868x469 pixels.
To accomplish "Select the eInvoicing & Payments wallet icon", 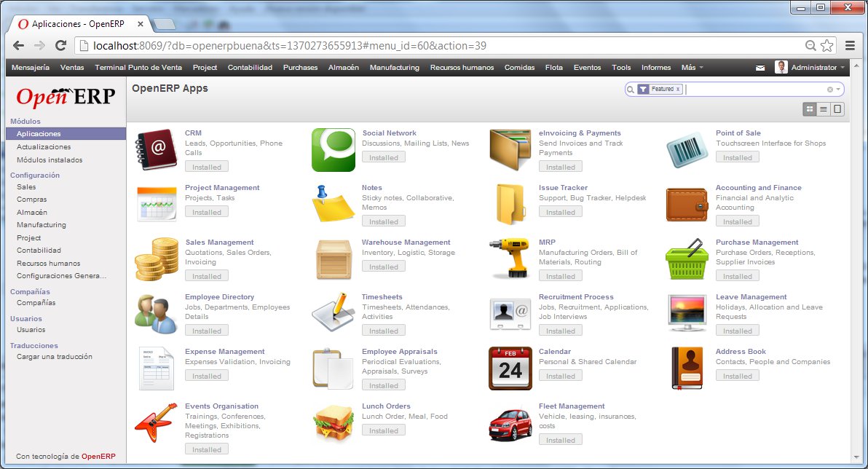I will coord(510,149).
